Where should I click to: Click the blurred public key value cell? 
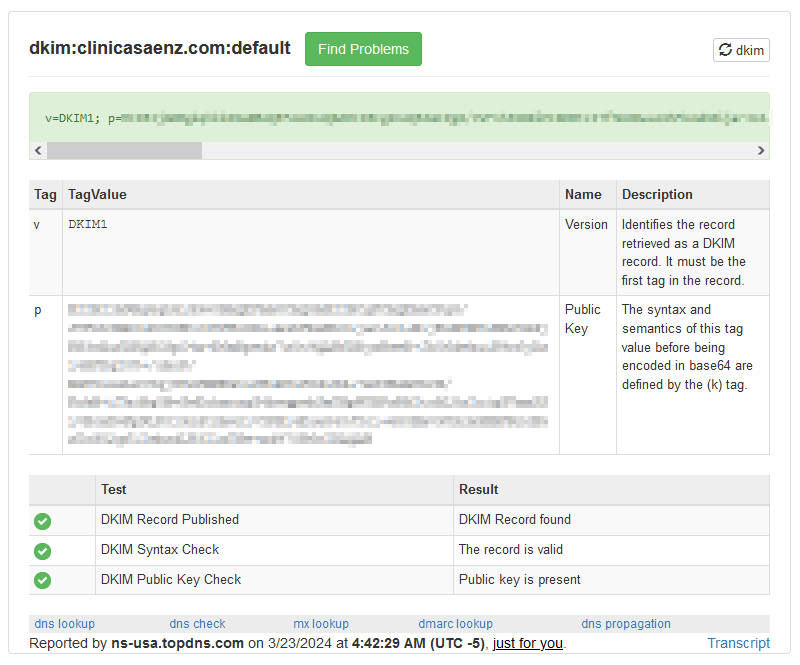[x=311, y=375]
